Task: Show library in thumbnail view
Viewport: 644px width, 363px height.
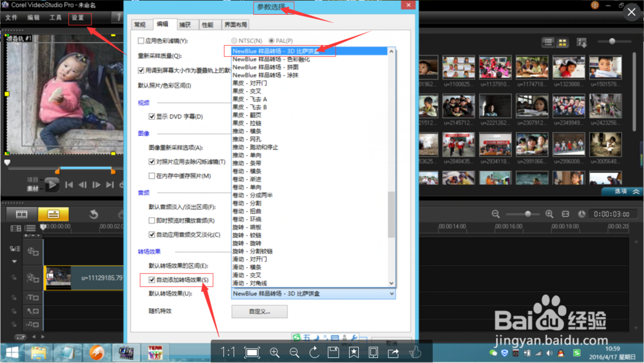Action: (x=562, y=42)
